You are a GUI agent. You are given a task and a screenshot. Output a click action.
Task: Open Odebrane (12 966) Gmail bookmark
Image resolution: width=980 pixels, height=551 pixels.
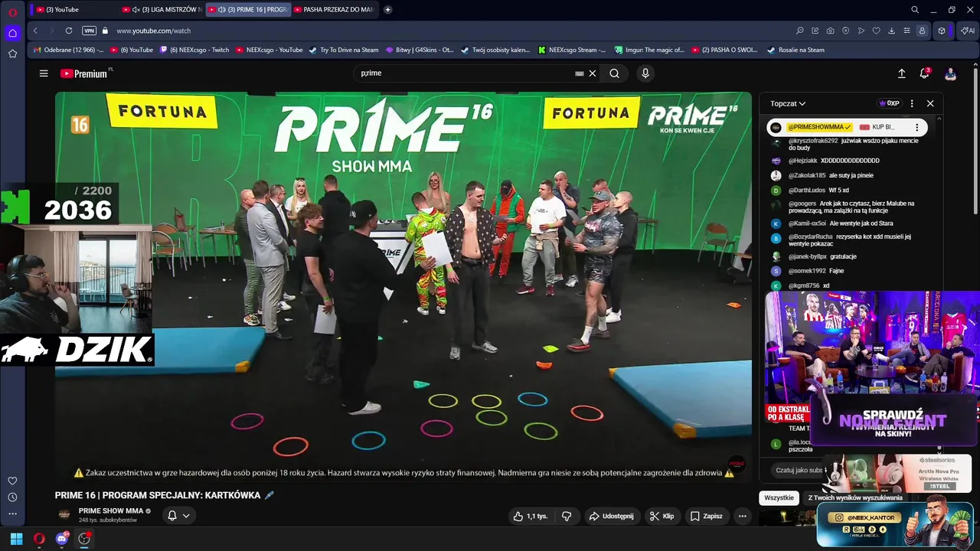[69, 50]
